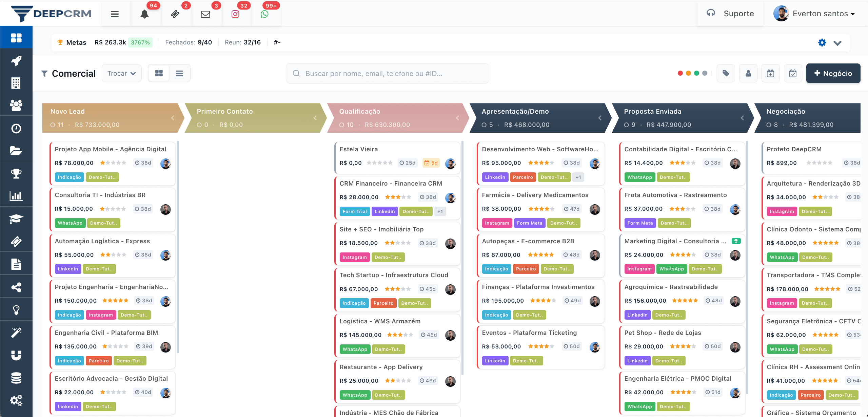Toggle the green status dot filter
Viewport: 868px width, 417px height.
point(696,73)
